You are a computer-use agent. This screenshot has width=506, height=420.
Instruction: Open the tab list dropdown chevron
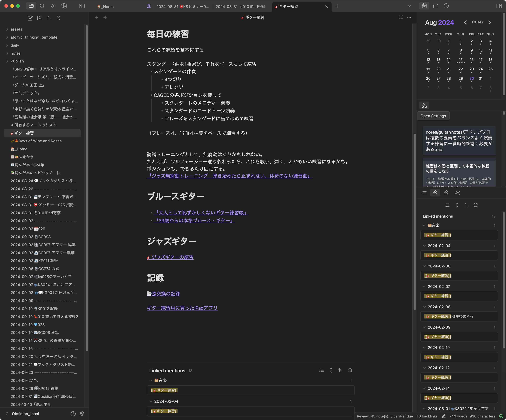409,6
